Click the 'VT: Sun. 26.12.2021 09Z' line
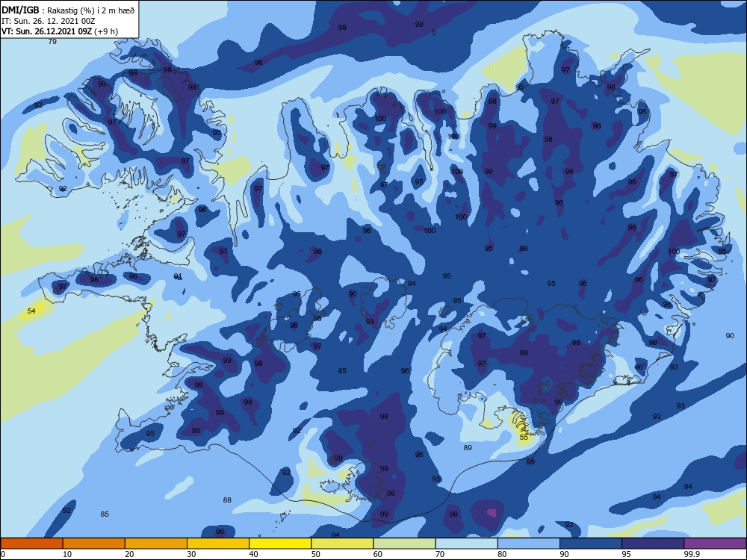Screen dimensions: 747x560 point(60,31)
